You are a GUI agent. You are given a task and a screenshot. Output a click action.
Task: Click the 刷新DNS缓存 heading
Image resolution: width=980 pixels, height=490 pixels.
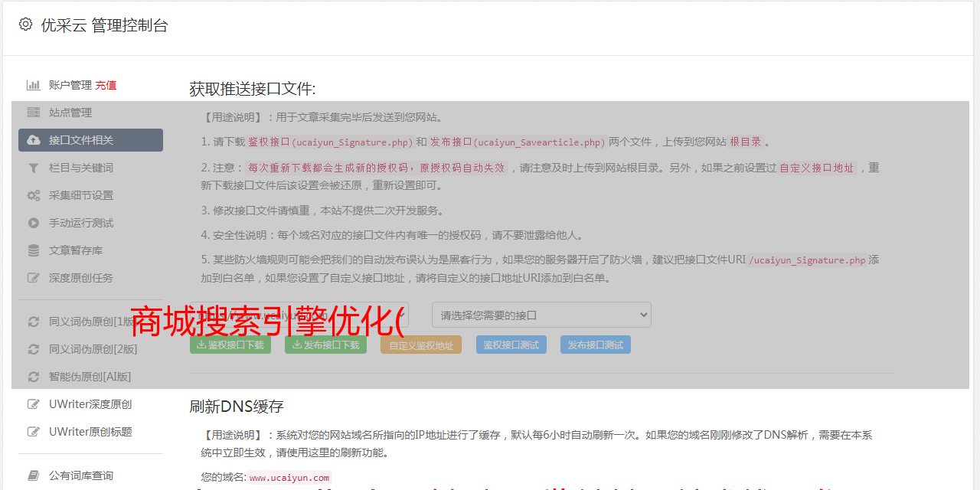[x=237, y=407]
